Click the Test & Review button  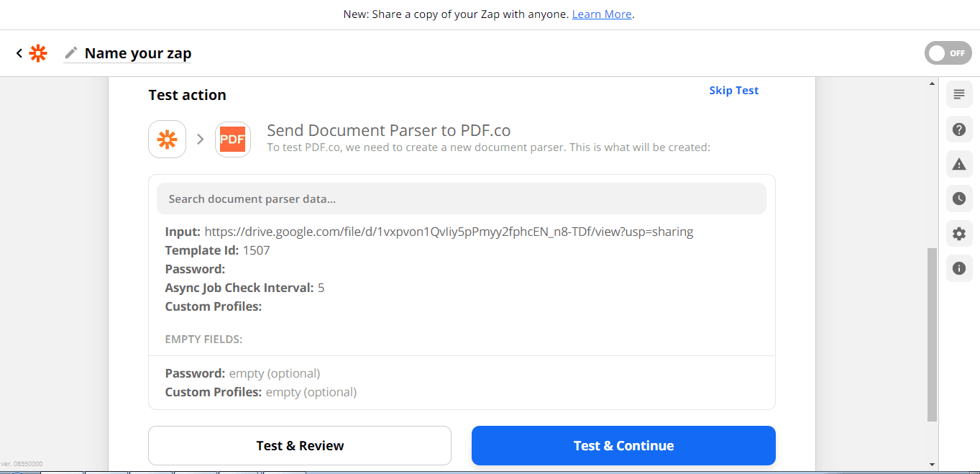pos(299,445)
